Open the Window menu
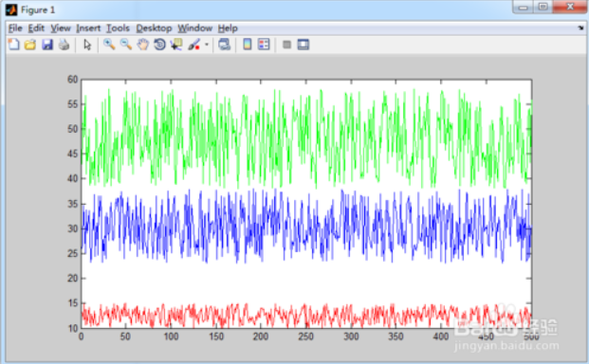The width and height of the screenshot is (589, 364). 195,28
